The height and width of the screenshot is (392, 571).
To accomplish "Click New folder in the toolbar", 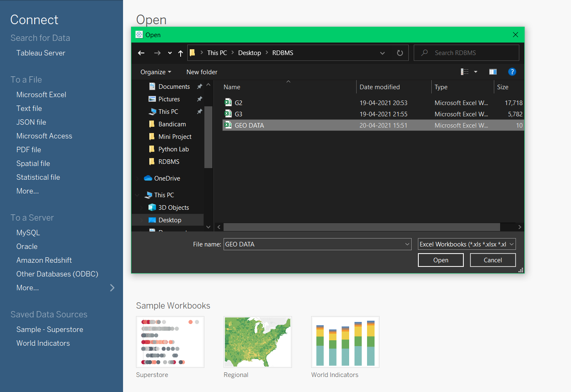I will tap(201, 72).
